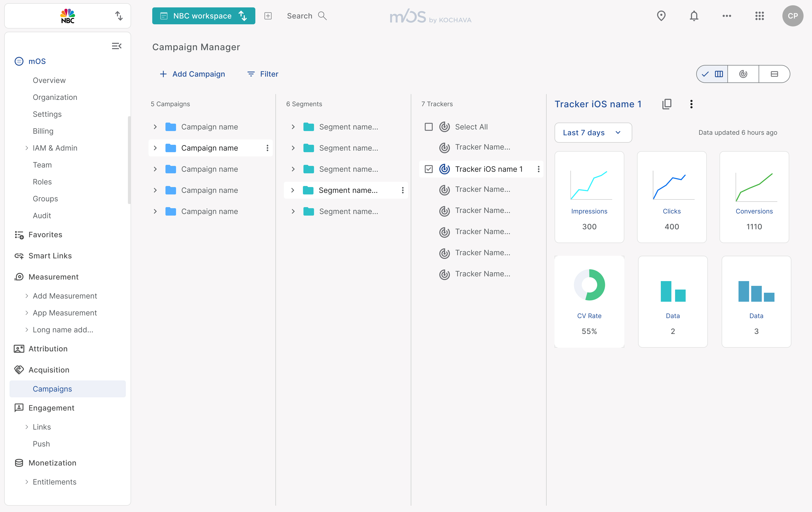Screen dimensions: 812x512
Task: Expand the first Campaign name folder
Action: coord(155,127)
